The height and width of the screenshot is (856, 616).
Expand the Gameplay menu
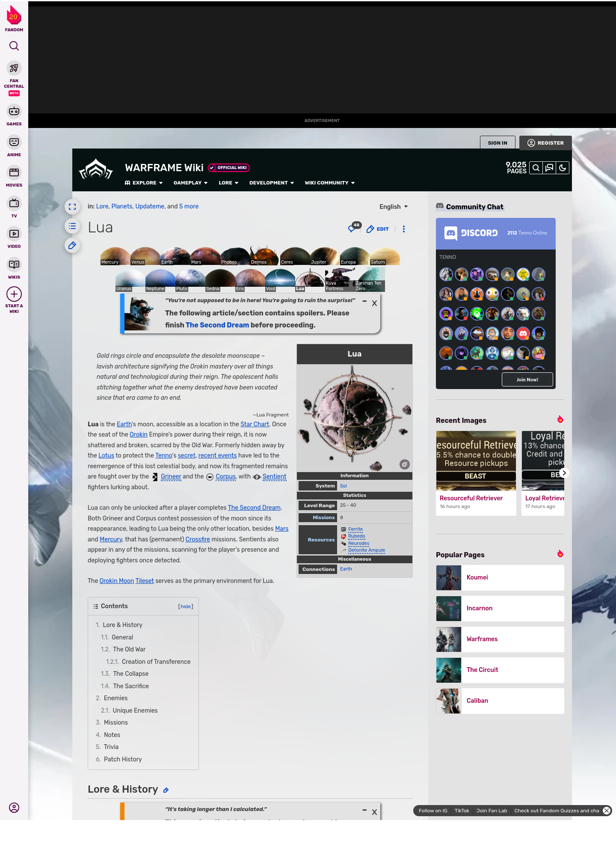(x=190, y=183)
